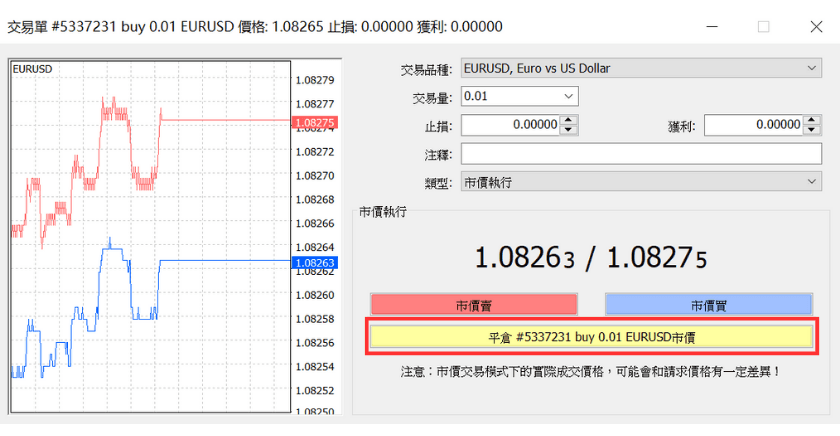This screenshot has height=436, width=840.
Task: Increase 止損 with the up arrow
Action: [x=569, y=120]
